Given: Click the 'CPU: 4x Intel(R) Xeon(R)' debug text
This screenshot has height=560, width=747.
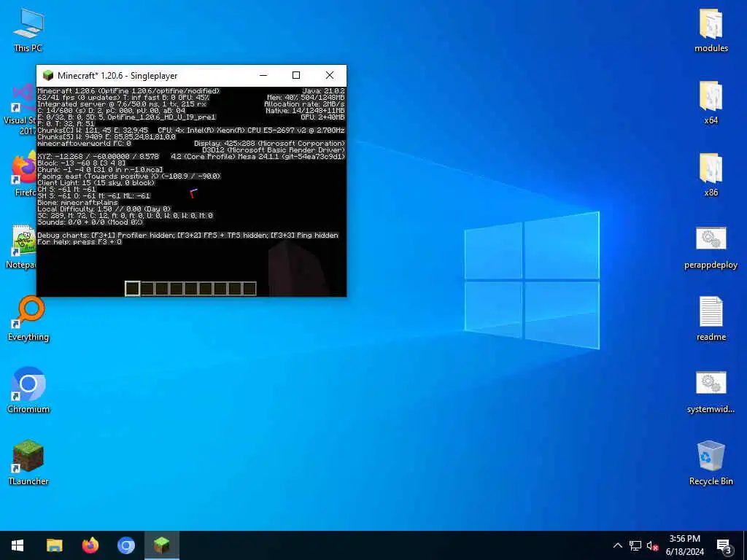Looking at the screenshot, I should point(251,131).
